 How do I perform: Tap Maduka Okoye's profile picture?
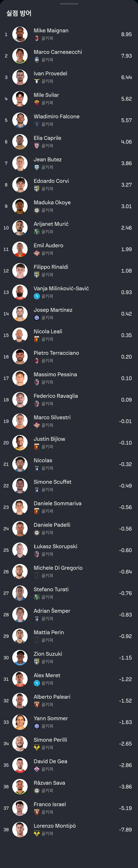point(20,206)
